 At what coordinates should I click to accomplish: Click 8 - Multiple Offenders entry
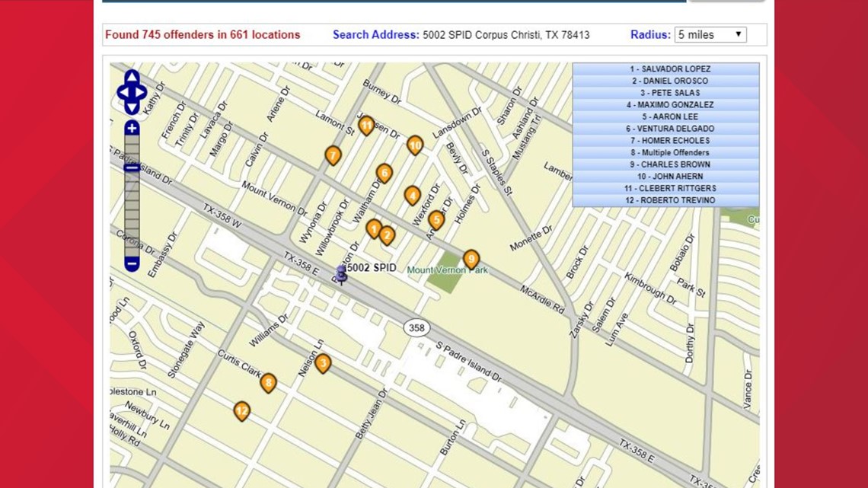(666, 153)
